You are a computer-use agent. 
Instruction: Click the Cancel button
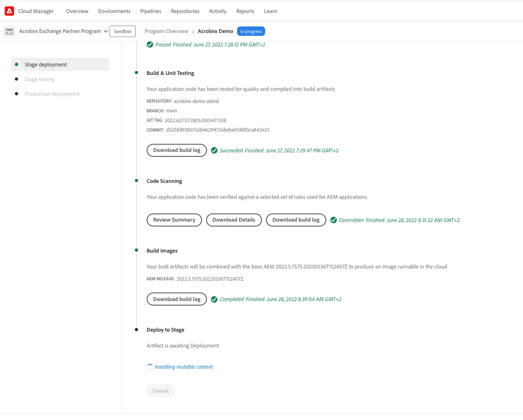click(160, 391)
